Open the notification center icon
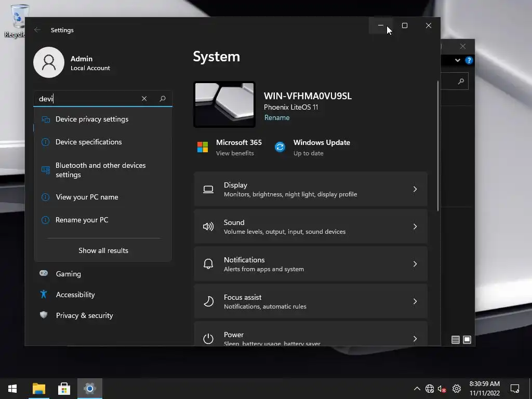This screenshot has height=399, width=532. pyautogui.click(x=515, y=389)
